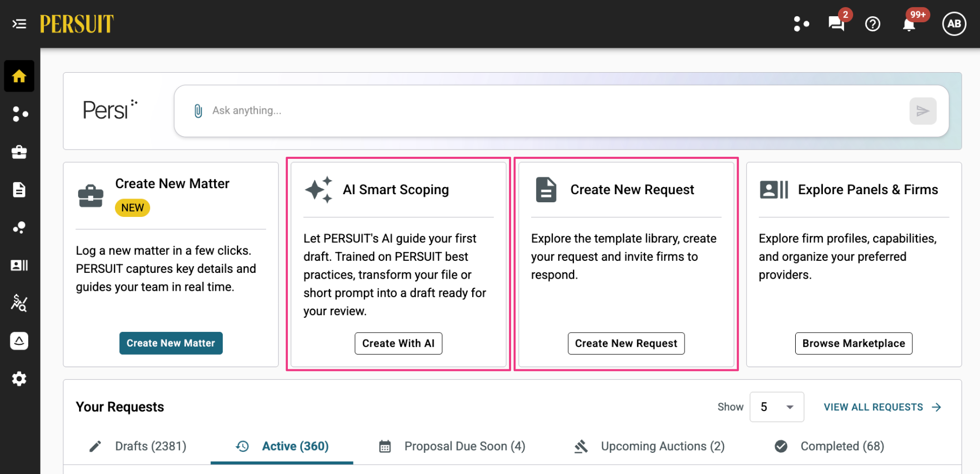
Task: Click the AI Smart Scoping title
Action: tap(396, 190)
